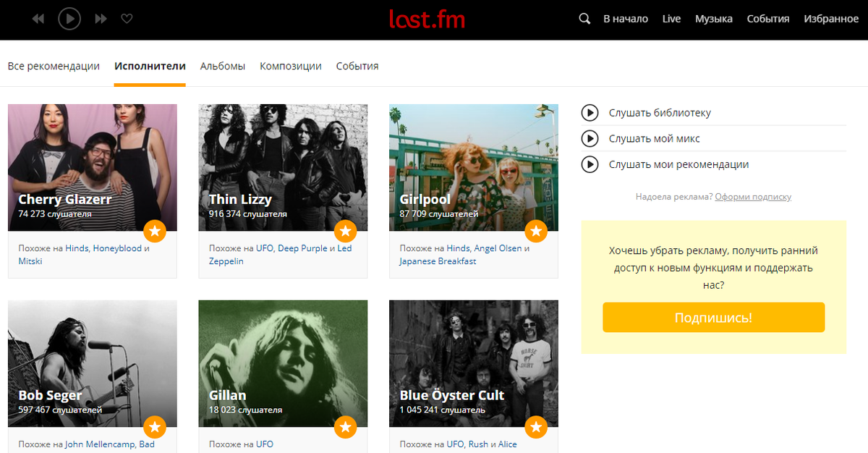Click the Blue Öyster Cult artist name
This screenshot has height=453, width=868.
click(452, 395)
